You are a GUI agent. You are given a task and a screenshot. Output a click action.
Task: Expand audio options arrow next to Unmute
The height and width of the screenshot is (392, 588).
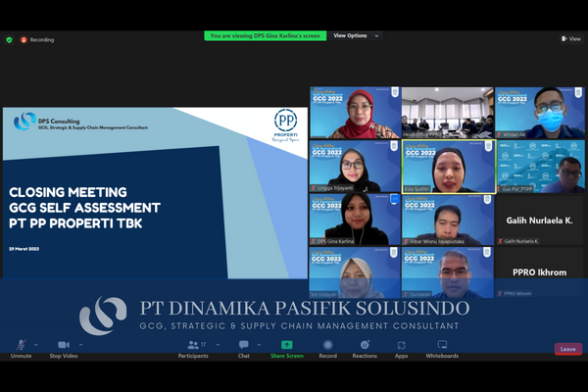pos(36,345)
